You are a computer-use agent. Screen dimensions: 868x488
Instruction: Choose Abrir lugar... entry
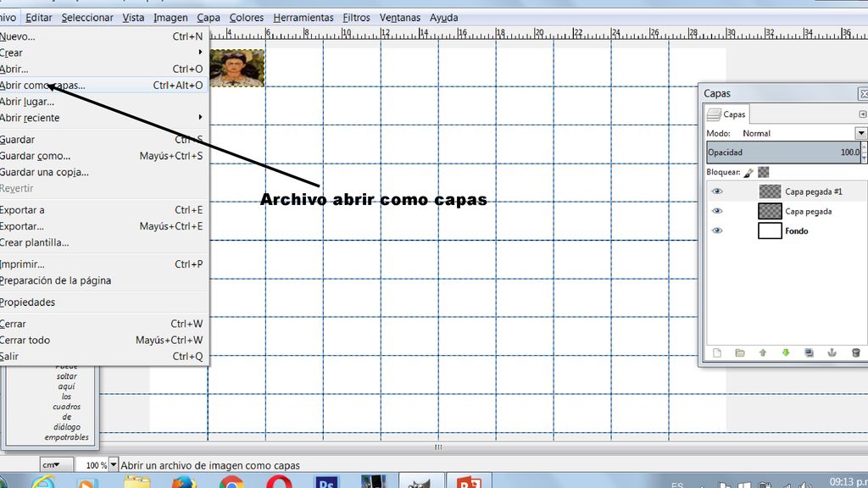(103, 102)
